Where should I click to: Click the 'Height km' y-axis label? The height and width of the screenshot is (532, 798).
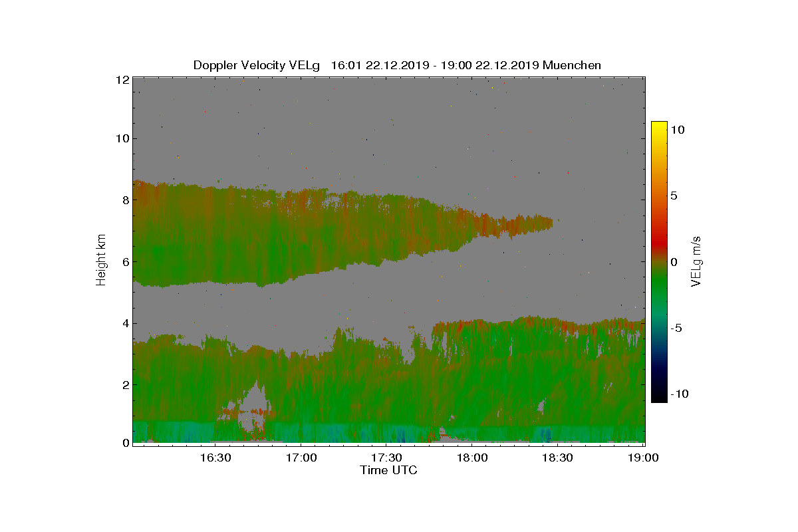pyautogui.click(x=101, y=261)
